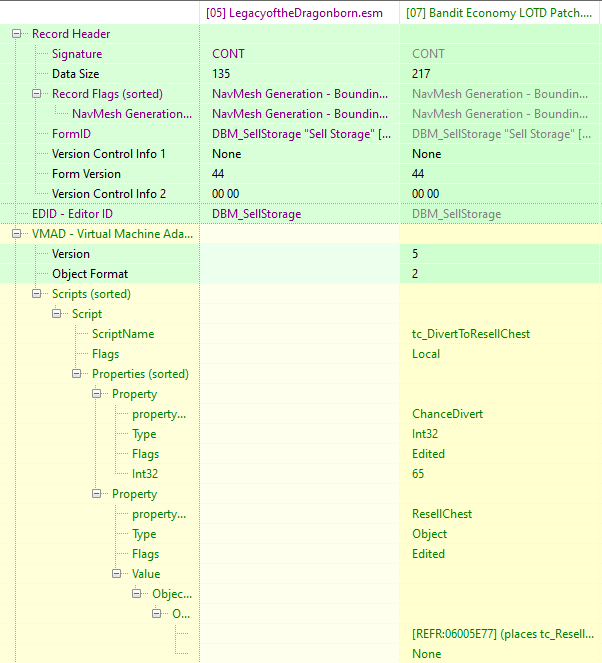602x663 pixels.
Task: Collapse the Properties (sorted) node
Action: pyautogui.click(x=78, y=374)
